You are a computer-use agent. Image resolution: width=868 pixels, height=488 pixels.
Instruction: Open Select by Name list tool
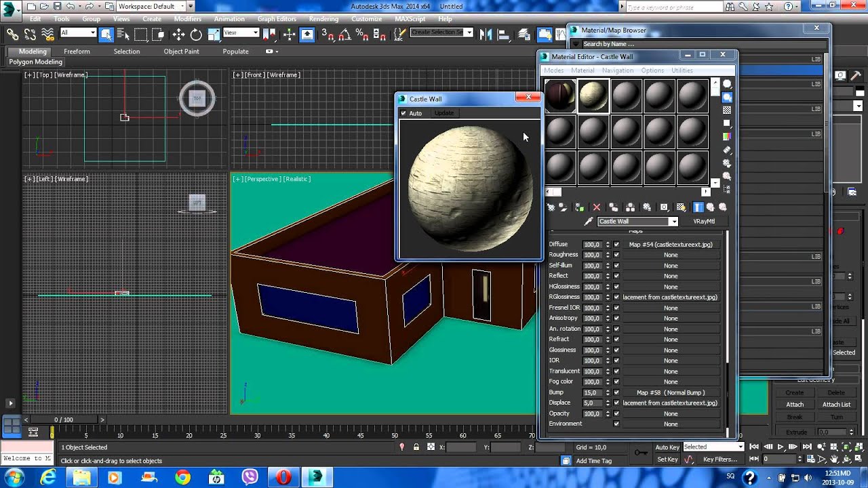[123, 34]
